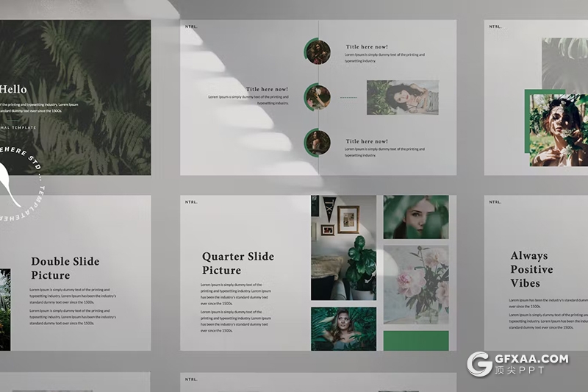
Task: Select the woman's face behind leaves photo
Action: 416,217
